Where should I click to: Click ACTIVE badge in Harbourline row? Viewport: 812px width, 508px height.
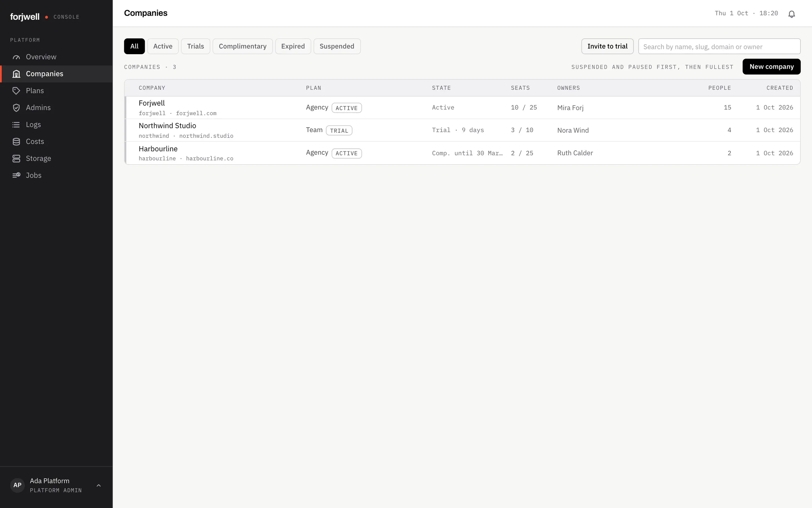[346, 153]
